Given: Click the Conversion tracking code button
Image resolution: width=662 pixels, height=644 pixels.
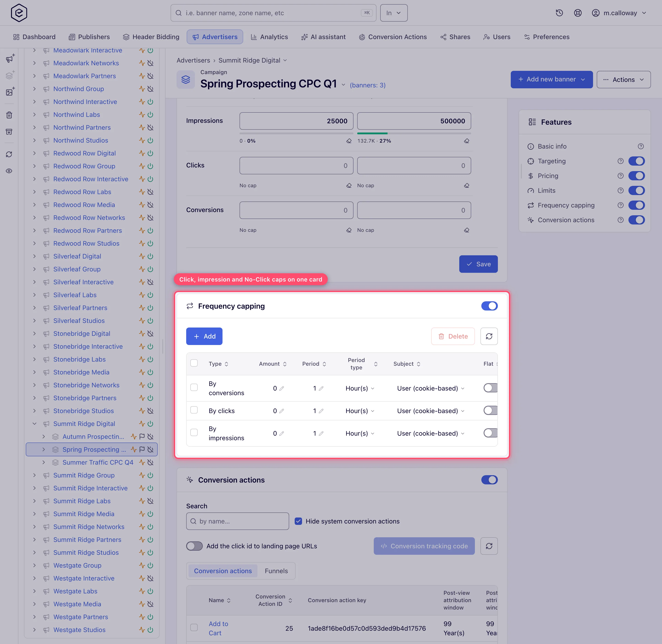Looking at the screenshot, I should tap(424, 546).
